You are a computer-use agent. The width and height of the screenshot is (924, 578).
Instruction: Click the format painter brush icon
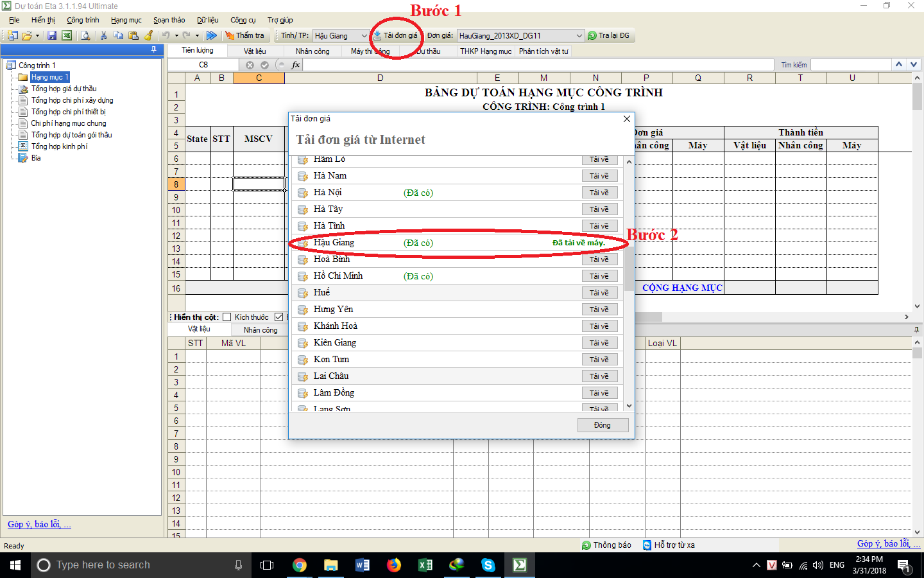[149, 36]
